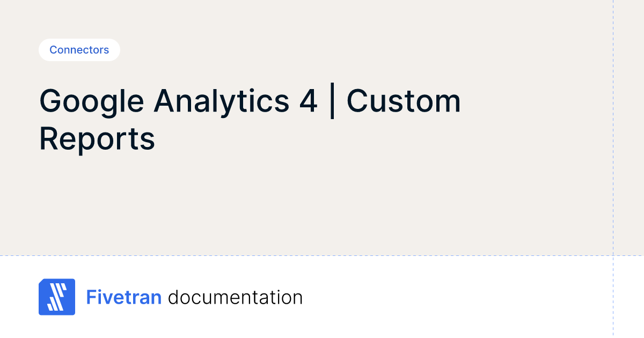Screen dimensions: 644x338
Task: Click the Fivetran logo icon
Action: coord(57,297)
